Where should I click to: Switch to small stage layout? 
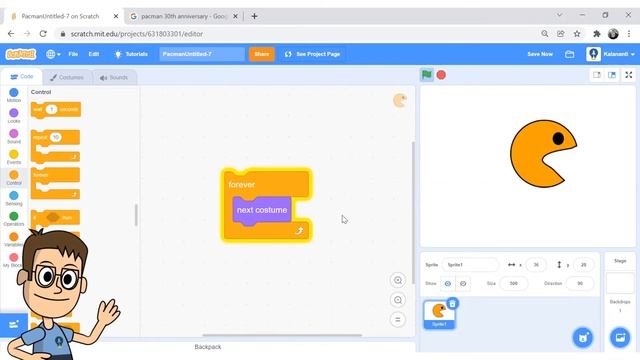coord(597,75)
